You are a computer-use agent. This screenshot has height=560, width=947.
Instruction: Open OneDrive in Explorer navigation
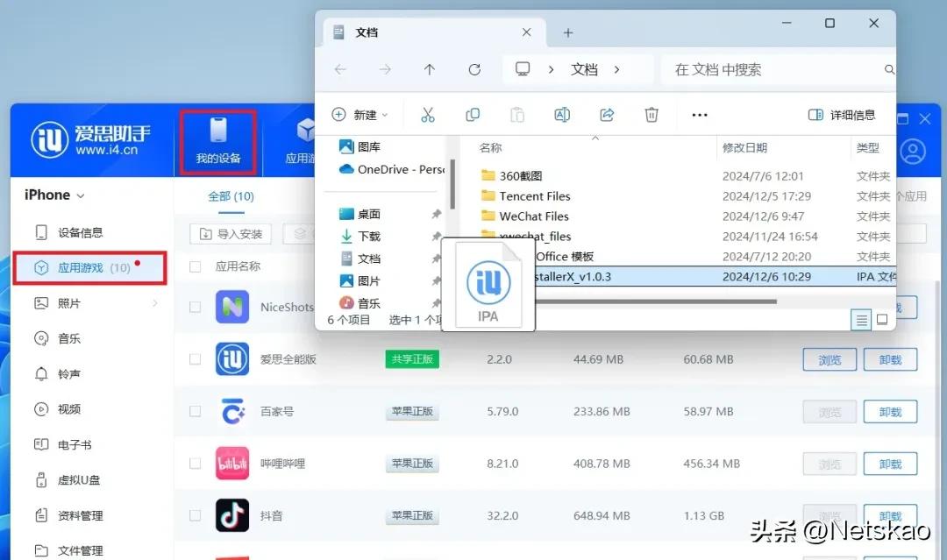[x=391, y=169]
